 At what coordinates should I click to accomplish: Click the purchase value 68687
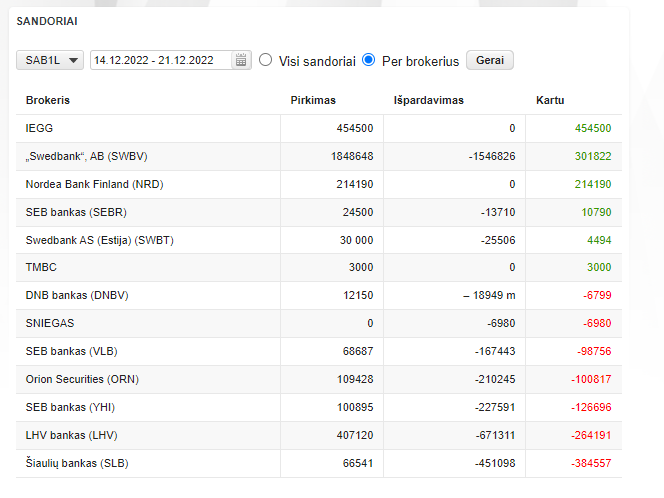(358, 351)
